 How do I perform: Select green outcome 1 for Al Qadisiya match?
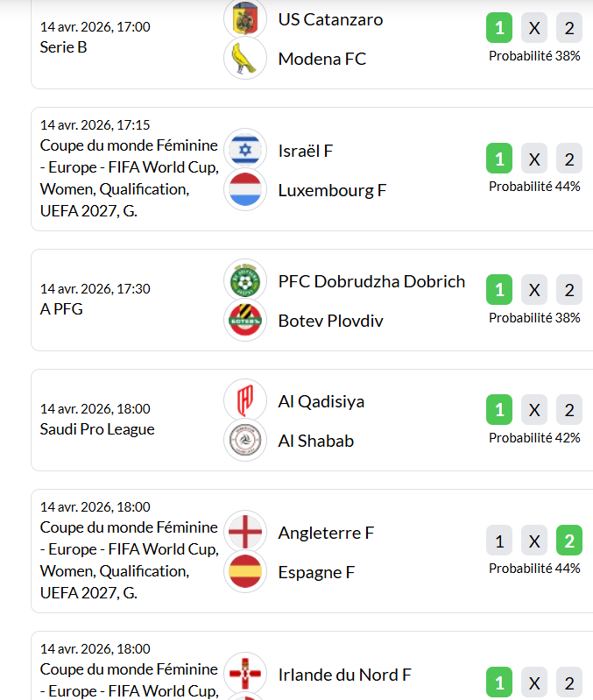point(499,409)
